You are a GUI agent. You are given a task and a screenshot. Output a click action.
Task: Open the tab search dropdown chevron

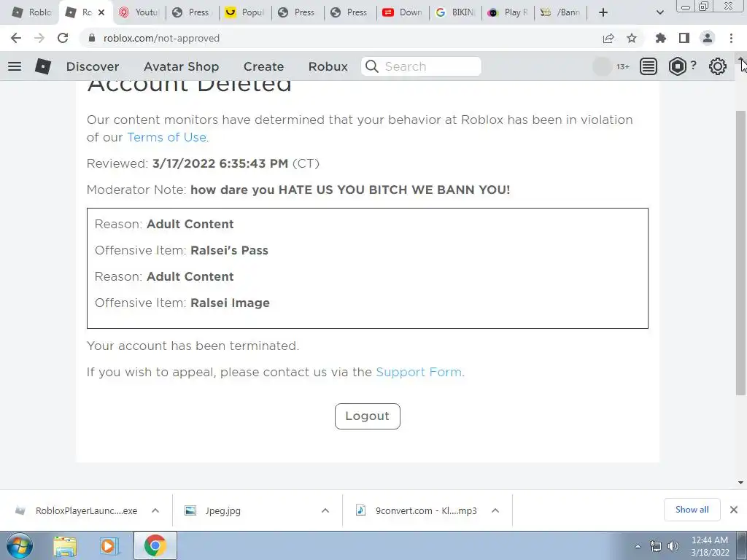tap(659, 12)
